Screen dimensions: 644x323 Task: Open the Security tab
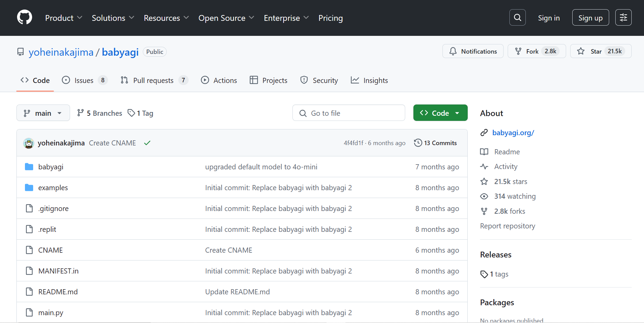[x=319, y=80]
